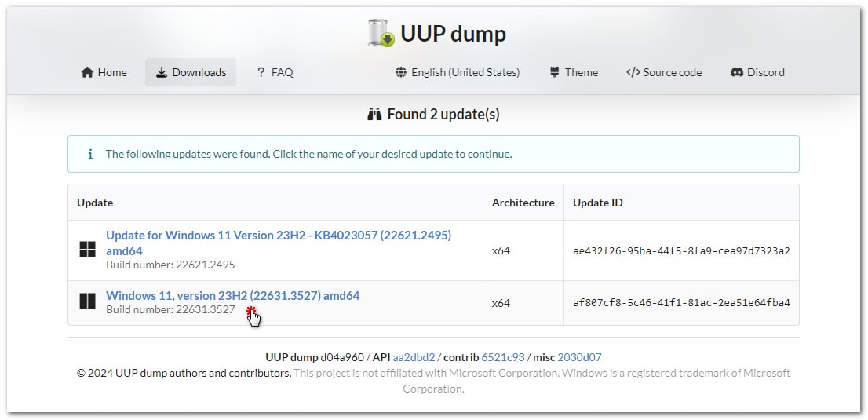Click the Source code brackets icon
The width and height of the screenshot is (868, 420).
[633, 72]
